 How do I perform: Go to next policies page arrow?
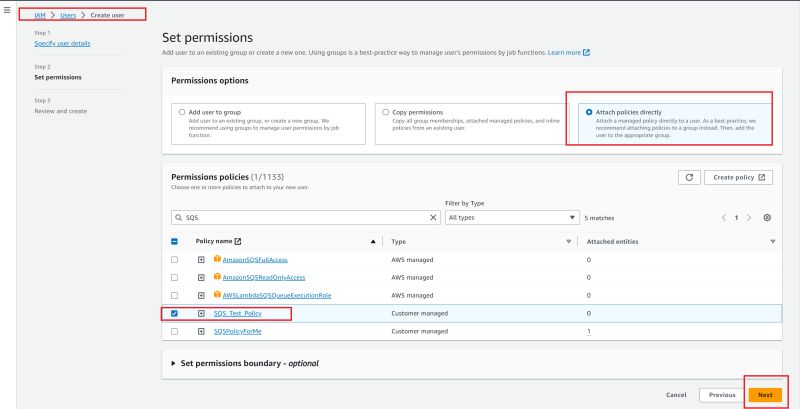[749, 218]
